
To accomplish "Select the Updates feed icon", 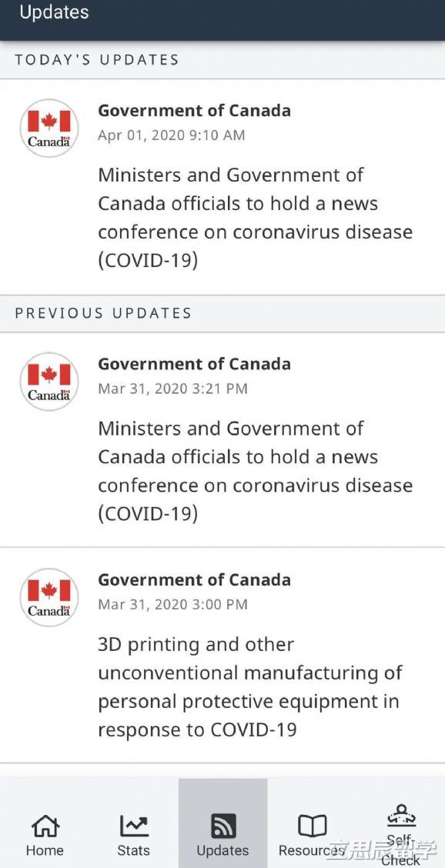I will [x=222, y=826].
